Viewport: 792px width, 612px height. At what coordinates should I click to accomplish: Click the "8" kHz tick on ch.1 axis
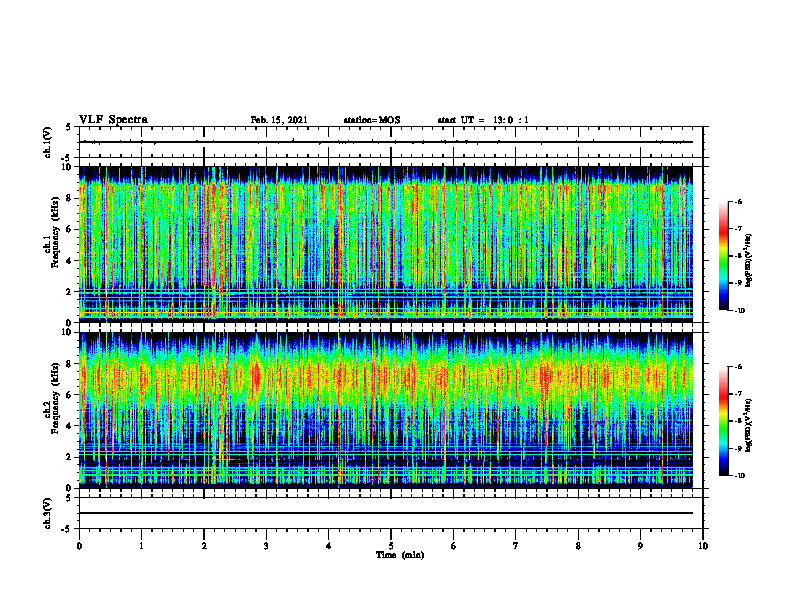pyautogui.click(x=69, y=198)
